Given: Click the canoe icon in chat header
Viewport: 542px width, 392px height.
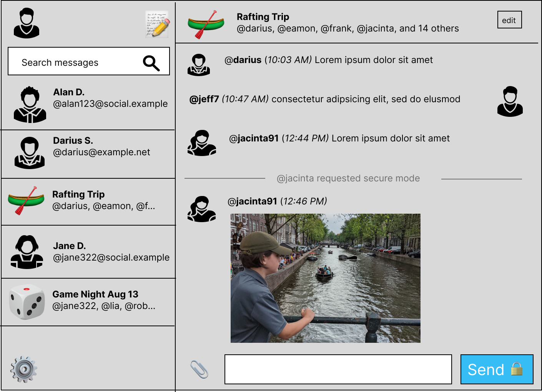Looking at the screenshot, I should coord(206,24).
